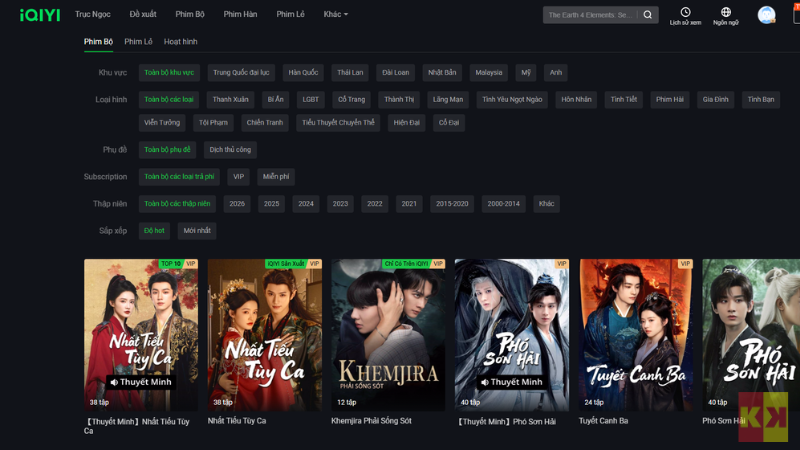
Task: Select Toàn bộ các loại trả phí
Action: click(179, 177)
